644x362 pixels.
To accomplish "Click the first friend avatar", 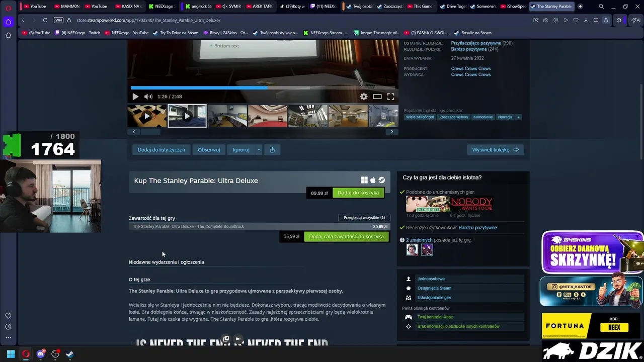I will point(412,250).
